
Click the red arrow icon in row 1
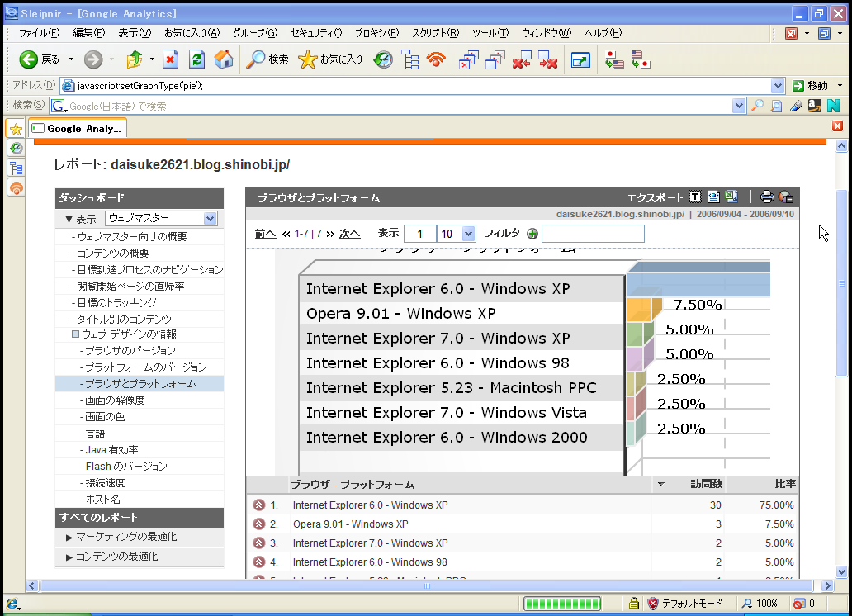pos(259,505)
